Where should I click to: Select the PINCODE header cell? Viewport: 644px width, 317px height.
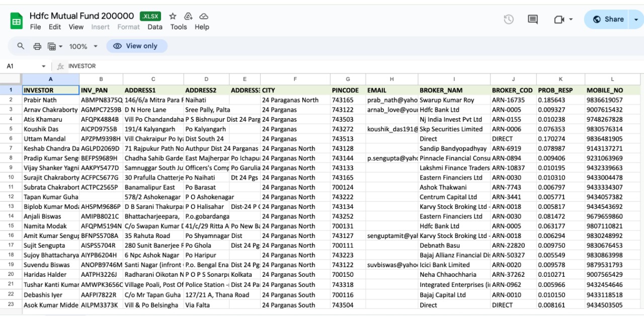pos(348,90)
